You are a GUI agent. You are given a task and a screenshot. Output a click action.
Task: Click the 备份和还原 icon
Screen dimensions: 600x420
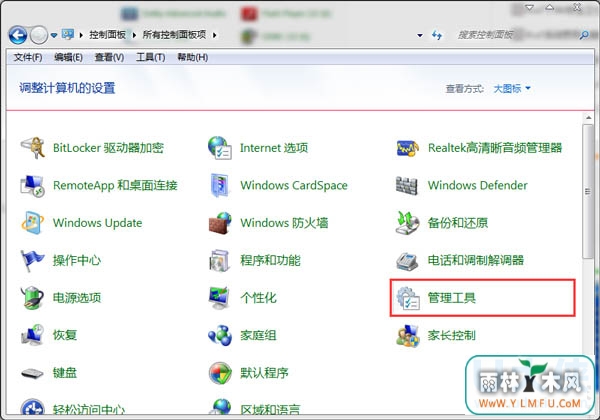(407, 223)
